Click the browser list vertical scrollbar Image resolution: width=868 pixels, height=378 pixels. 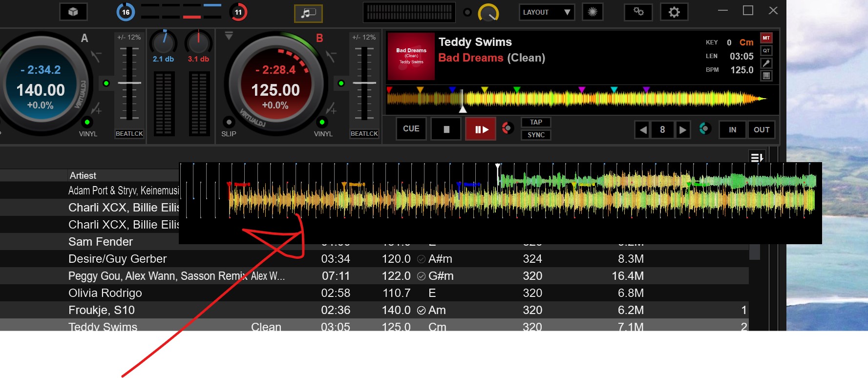click(x=755, y=252)
